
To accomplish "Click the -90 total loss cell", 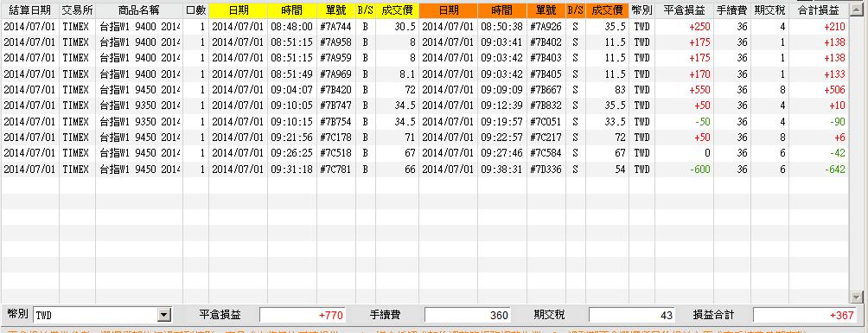I will coord(837,121).
